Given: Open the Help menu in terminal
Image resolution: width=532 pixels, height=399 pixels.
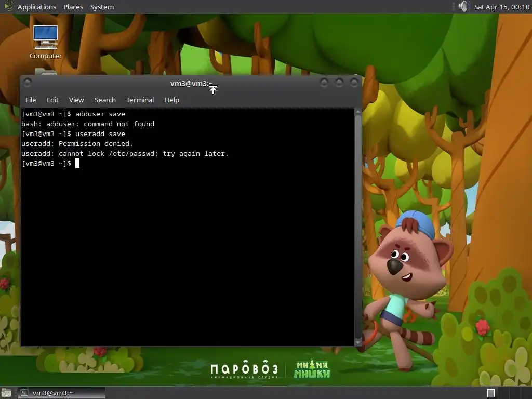Looking at the screenshot, I should tap(171, 100).
